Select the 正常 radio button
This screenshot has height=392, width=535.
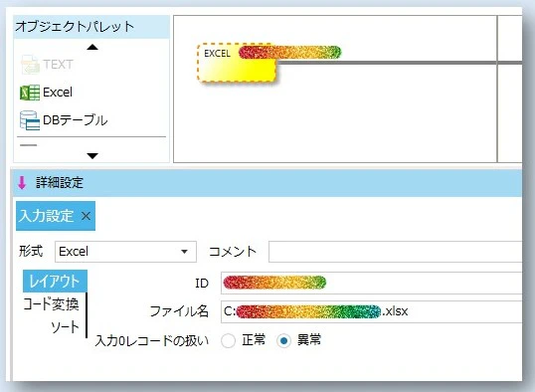tap(229, 340)
